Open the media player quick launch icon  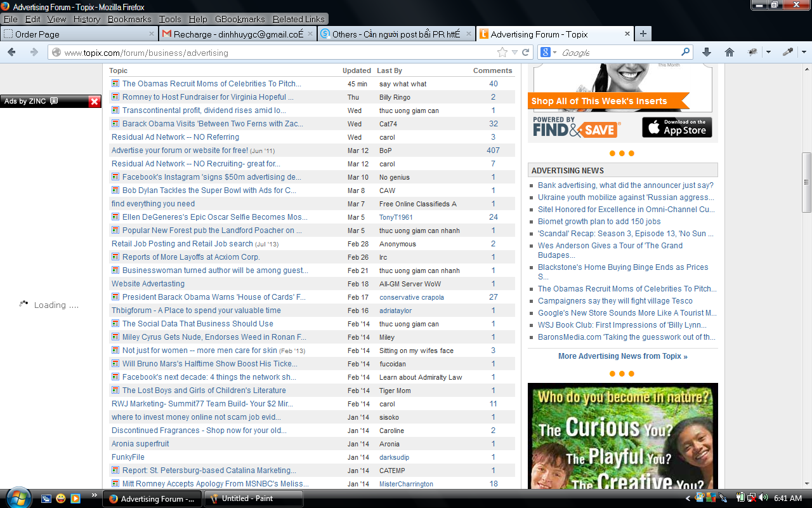point(75,498)
